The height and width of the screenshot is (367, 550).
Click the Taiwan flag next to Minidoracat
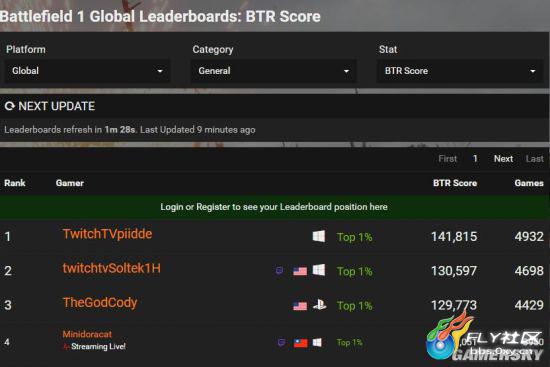coord(301,343)
